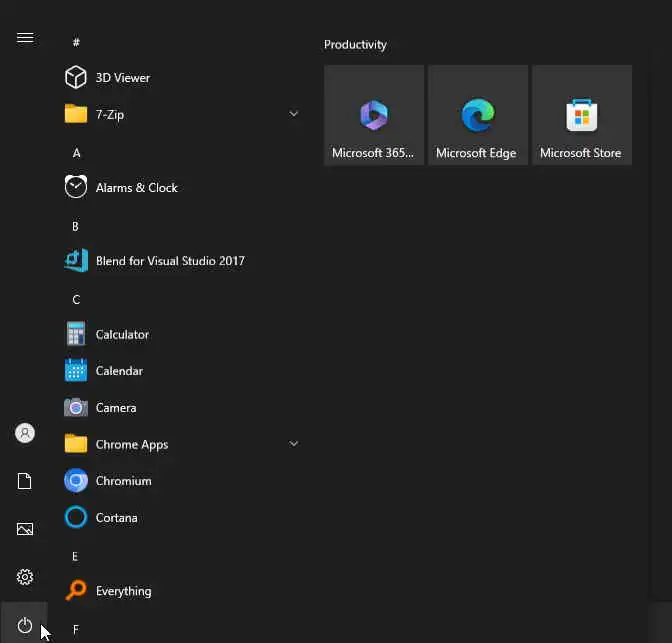This screenshot has width=672, height=643.
Task: Open the Microsoft 365 tile
Action: [x=374, y=115]
